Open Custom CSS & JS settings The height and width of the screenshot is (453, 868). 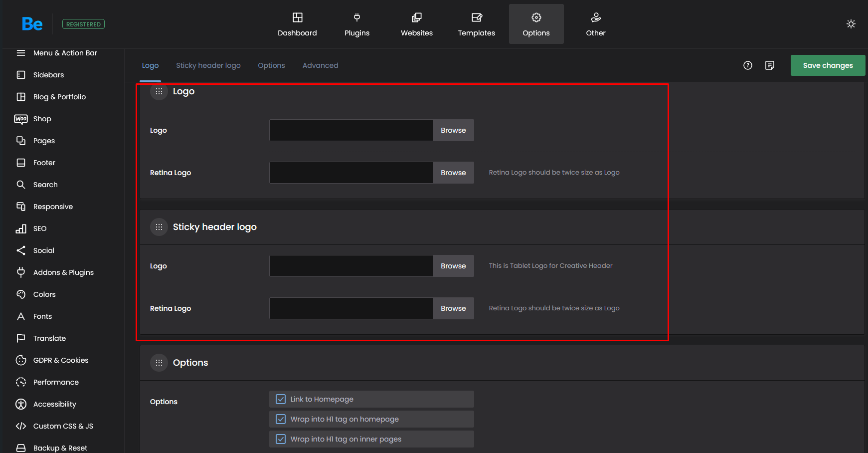[63, 426]
